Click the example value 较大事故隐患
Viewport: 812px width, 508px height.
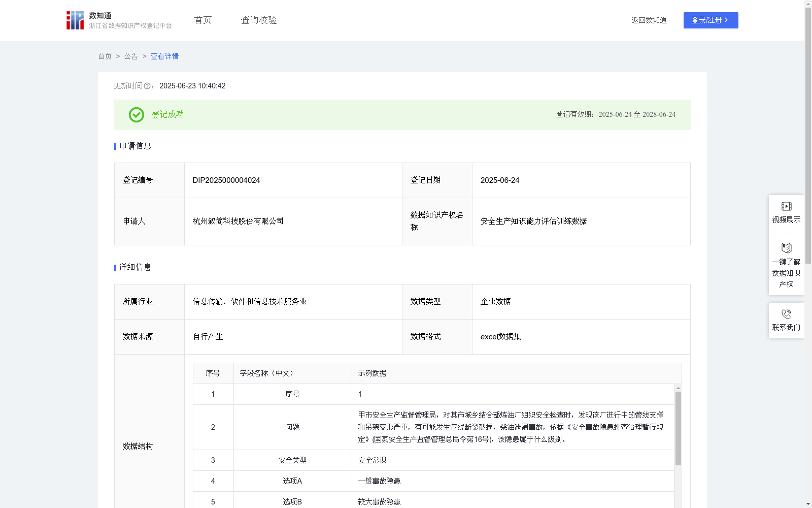(x=379, y=502)
